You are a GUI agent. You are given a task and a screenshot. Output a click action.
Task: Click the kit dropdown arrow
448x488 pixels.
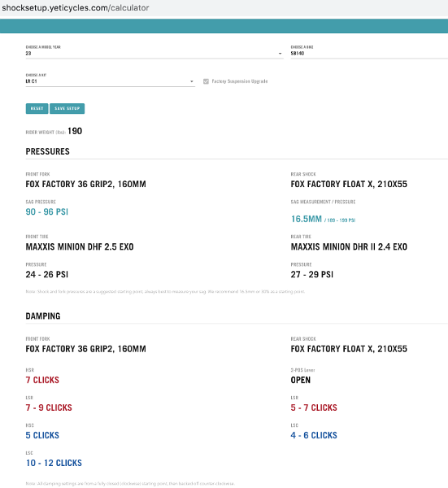pyautogui.click(x=192, y=81)
